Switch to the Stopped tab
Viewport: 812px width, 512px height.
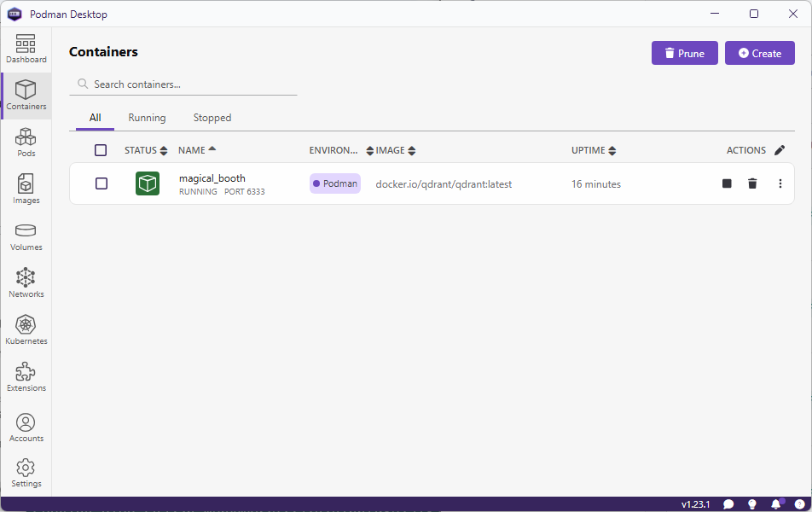click(212, 117)
